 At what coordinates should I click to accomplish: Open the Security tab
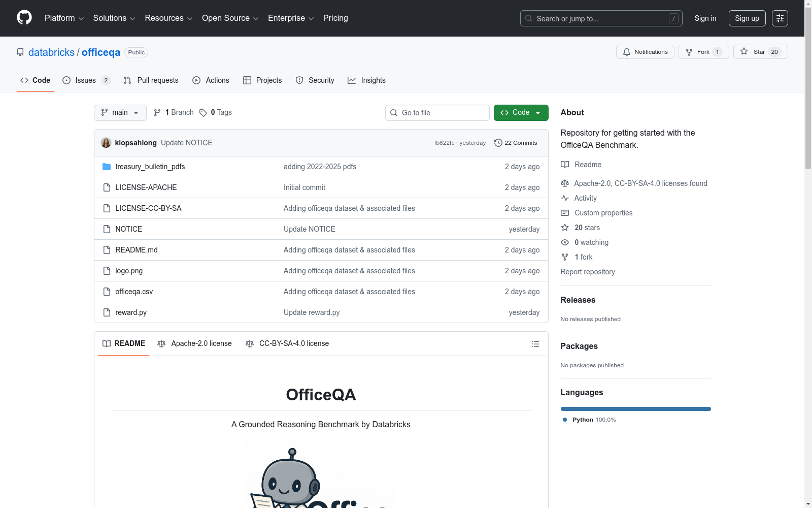point(315,80)
